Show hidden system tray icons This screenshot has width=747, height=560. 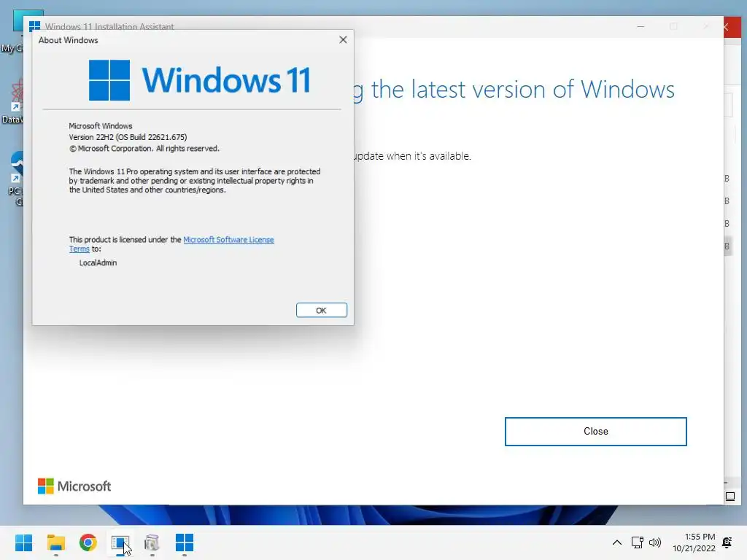[x=616, y=542]
